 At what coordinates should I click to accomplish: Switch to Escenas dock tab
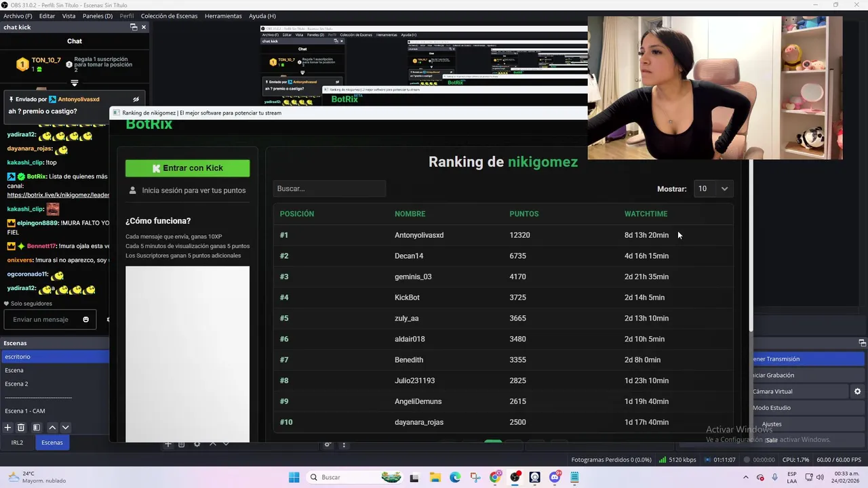(52, 443)
